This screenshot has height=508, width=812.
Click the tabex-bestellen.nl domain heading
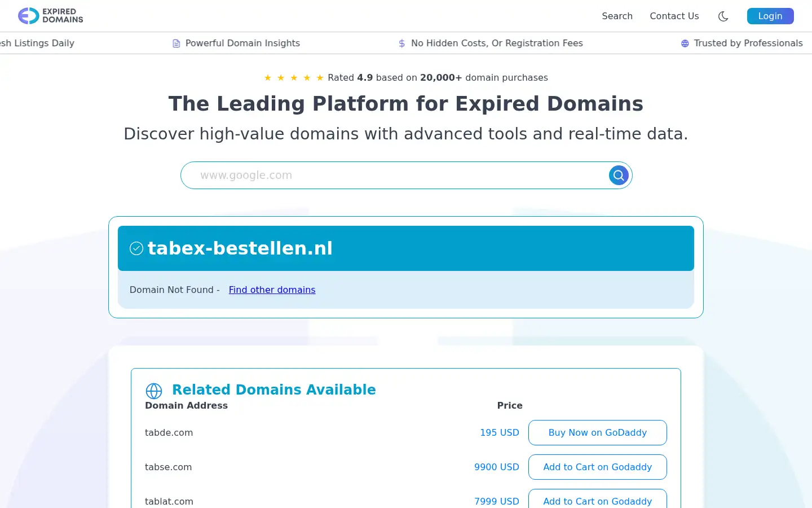[240, 248]
